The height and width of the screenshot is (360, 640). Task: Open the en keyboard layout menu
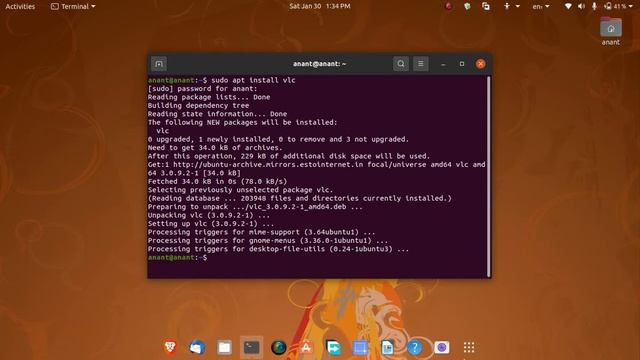coord(541,6)
